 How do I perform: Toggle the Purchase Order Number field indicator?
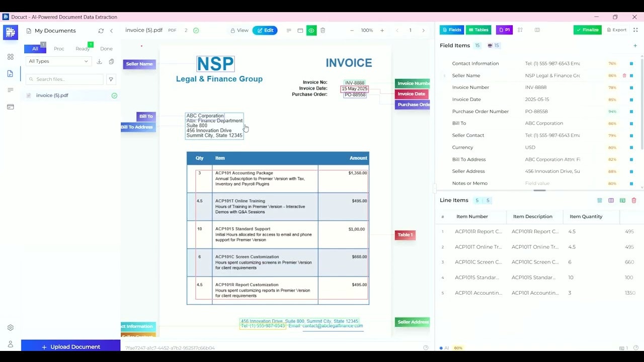click(x=631, y=112)
